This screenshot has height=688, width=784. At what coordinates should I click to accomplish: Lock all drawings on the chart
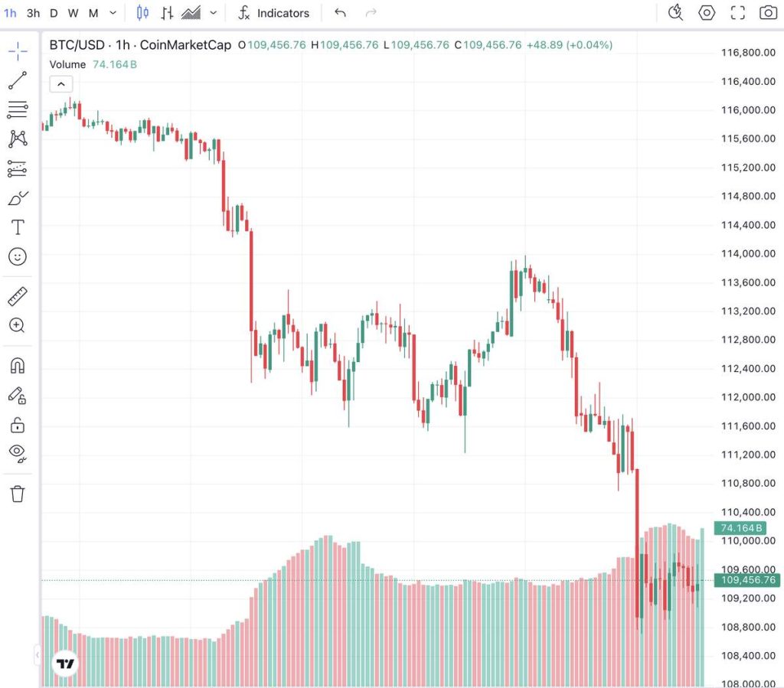click(x=17, y=426)
